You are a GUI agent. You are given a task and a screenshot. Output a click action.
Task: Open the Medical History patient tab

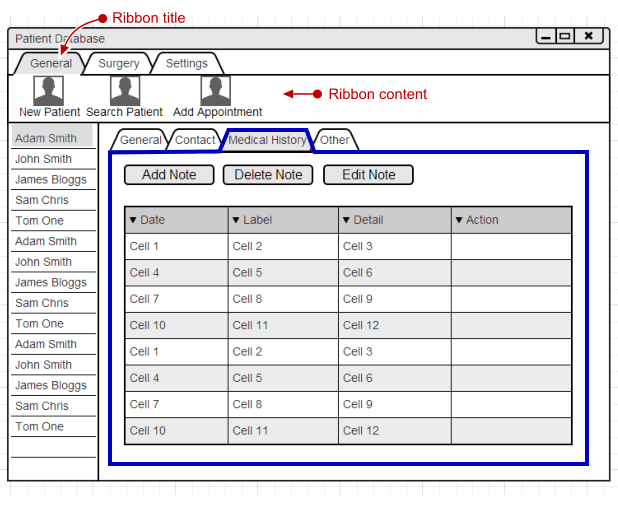[x=267, y=140]
